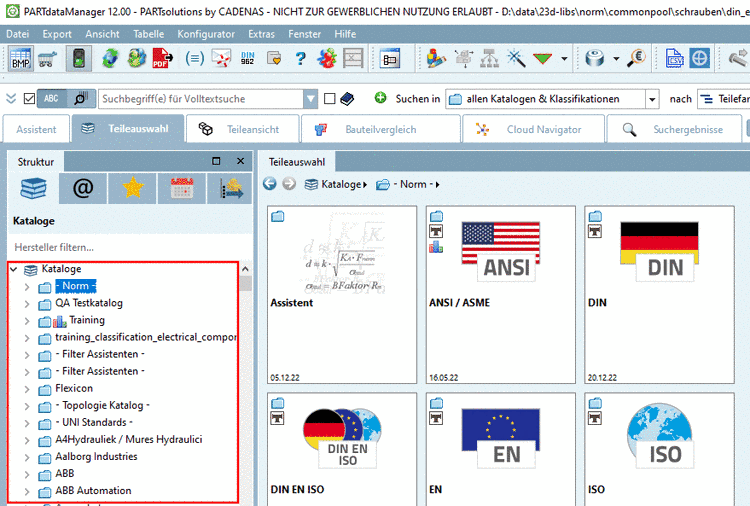Click the parentheses equals (≡) icon

pos(194,59)
